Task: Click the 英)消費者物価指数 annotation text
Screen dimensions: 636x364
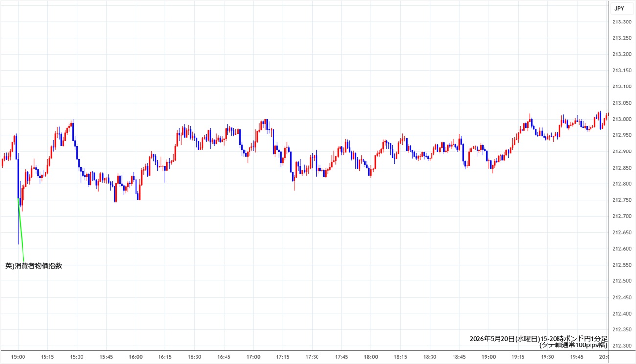Action: (34, 266)
